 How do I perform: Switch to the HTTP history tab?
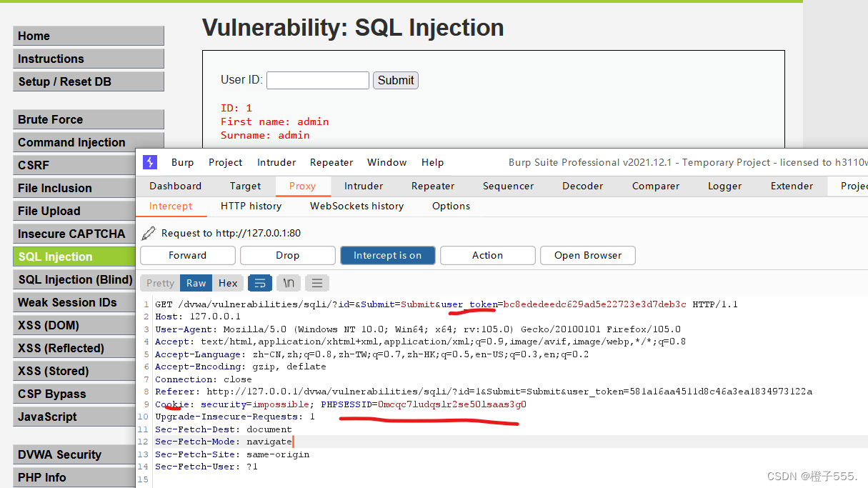pos(251,206)
